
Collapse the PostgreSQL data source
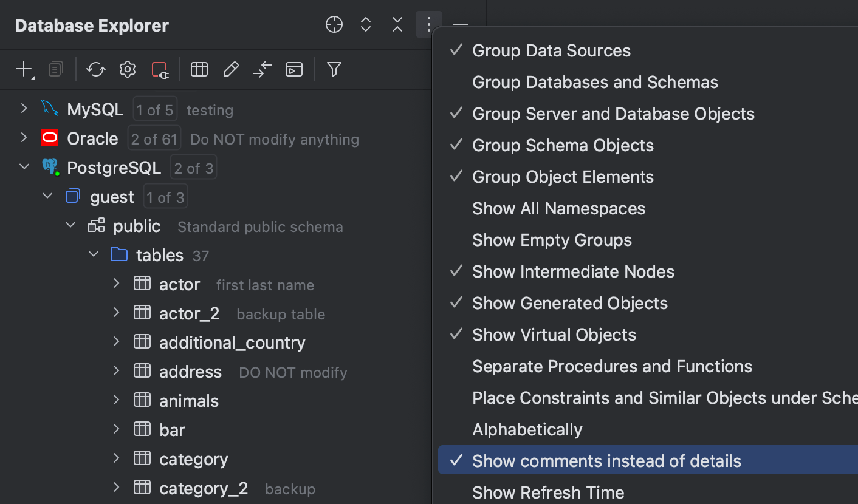(x=24, y=166)
